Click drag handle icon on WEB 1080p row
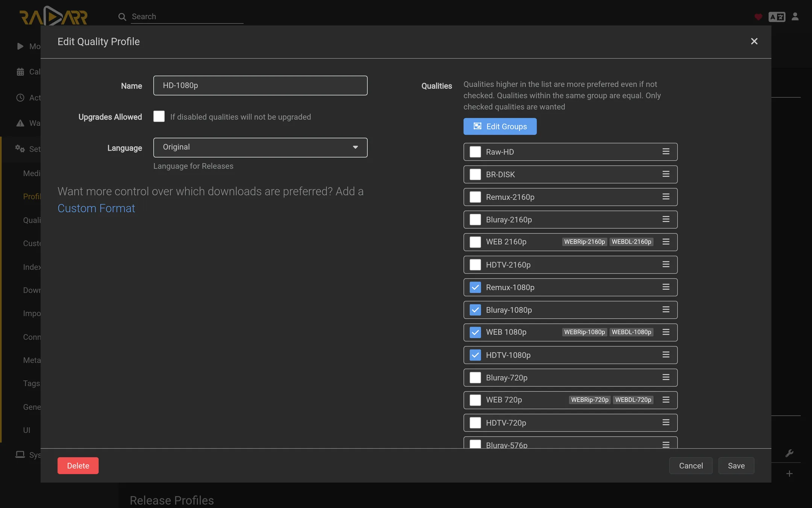The image size is (812, 508). [x=666, y=332]
